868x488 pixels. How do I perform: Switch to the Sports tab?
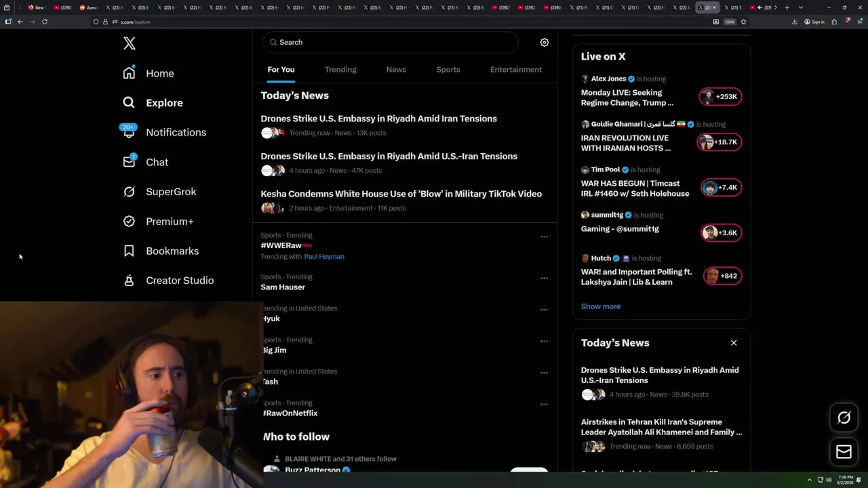click(x=448, y=69)
